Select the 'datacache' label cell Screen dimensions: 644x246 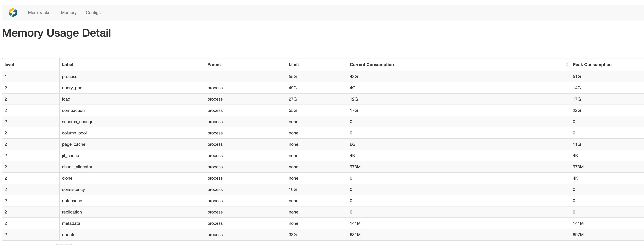[132, 201]
